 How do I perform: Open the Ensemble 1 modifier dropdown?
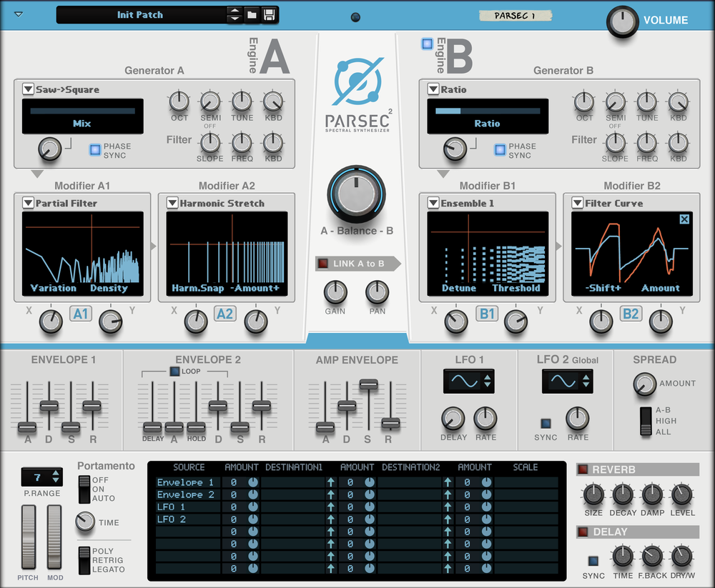tap(433, 202)
